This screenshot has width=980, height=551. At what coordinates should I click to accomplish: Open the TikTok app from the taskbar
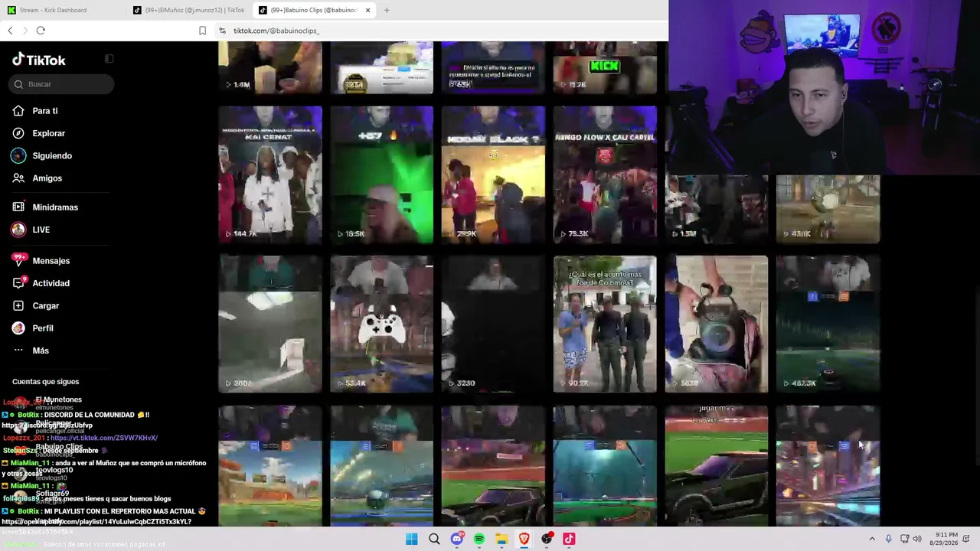click(x=569, y=539)
